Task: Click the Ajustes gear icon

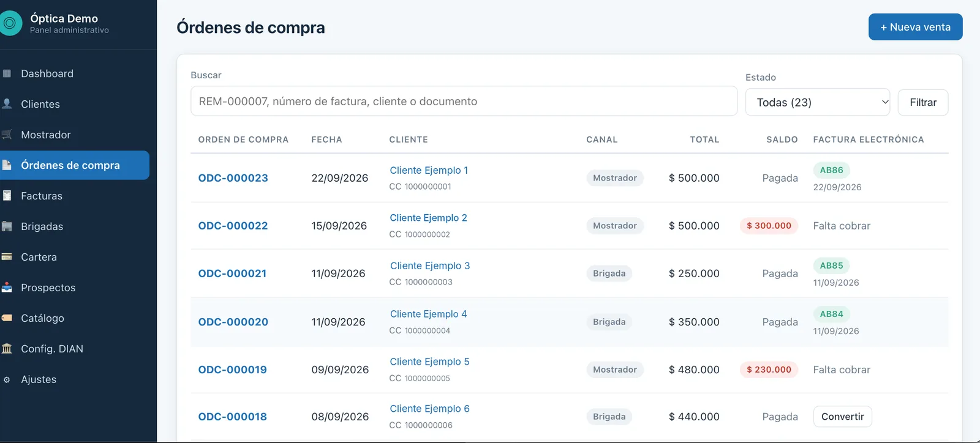Action: [x=7, y=379]
